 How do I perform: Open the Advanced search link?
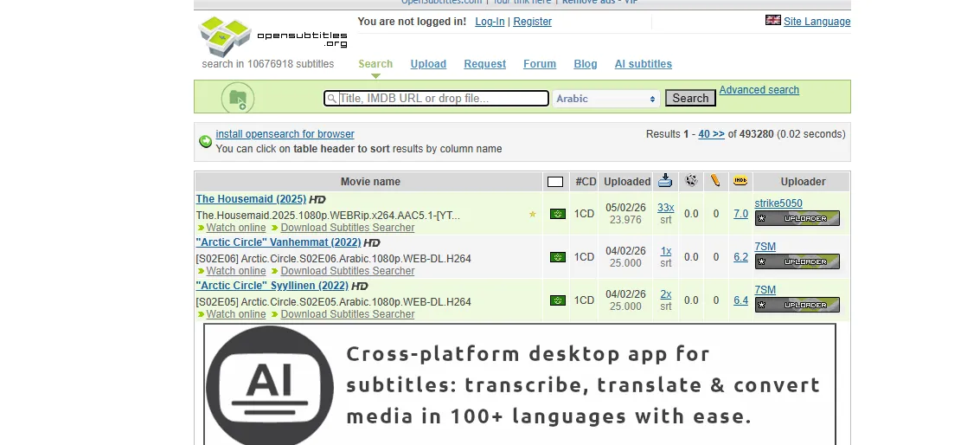coord(759,90)
